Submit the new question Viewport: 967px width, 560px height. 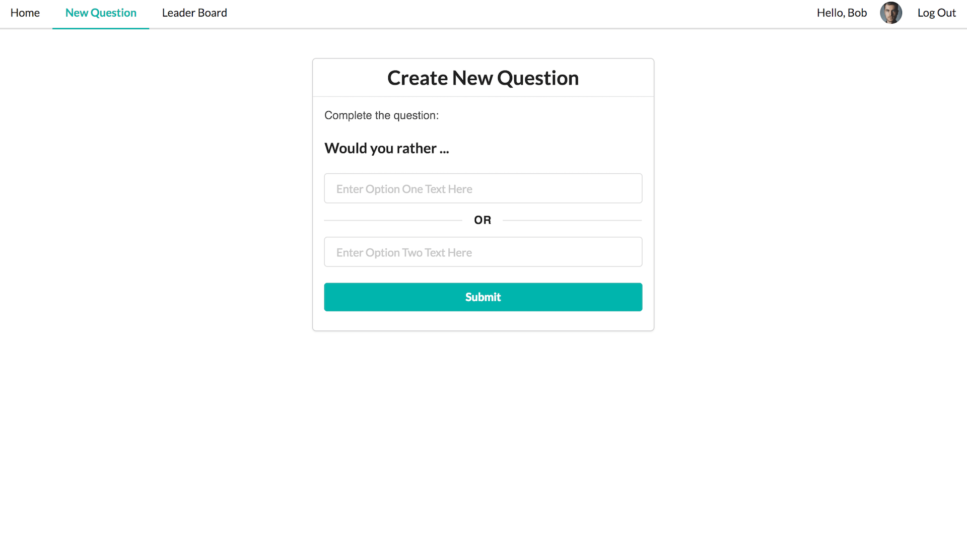[x=483, y=297]
